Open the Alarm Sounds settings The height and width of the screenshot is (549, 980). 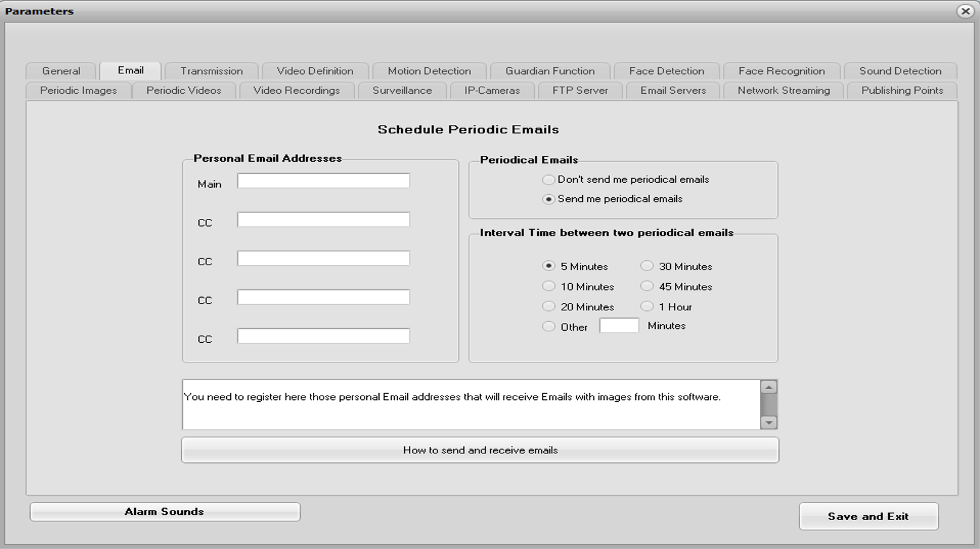[164, 512]
